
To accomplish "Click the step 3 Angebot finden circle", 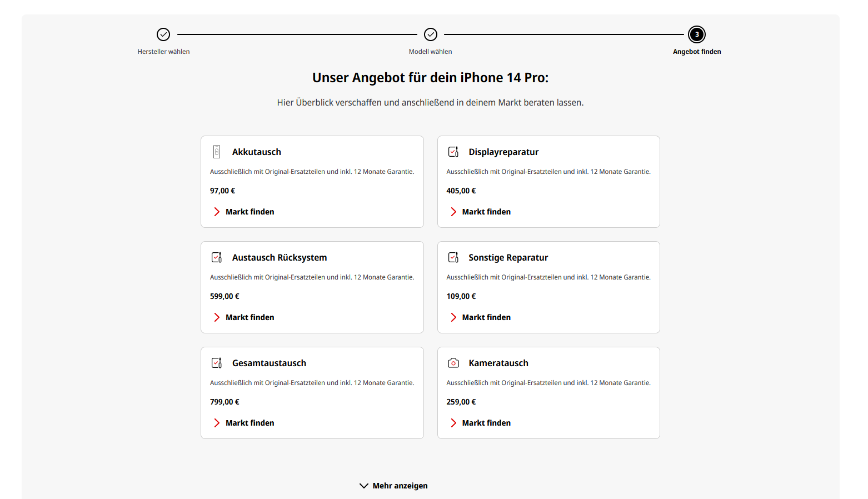I will 697,34.
